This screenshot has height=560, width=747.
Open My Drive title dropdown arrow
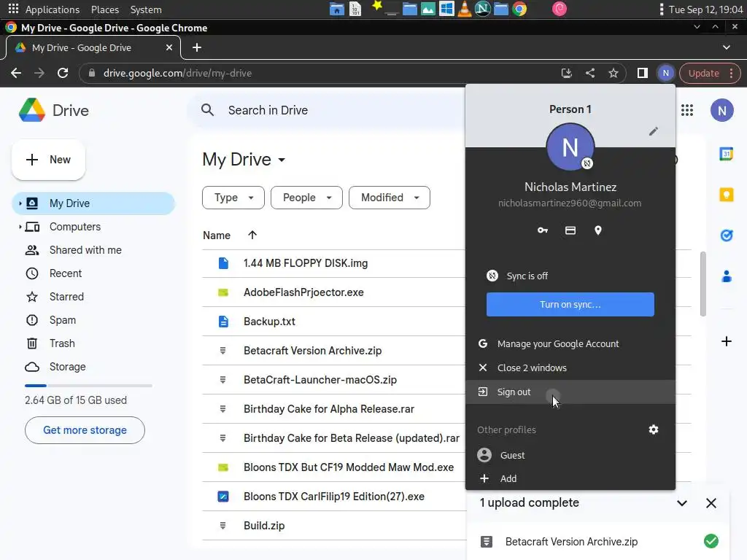coord(282,160)
